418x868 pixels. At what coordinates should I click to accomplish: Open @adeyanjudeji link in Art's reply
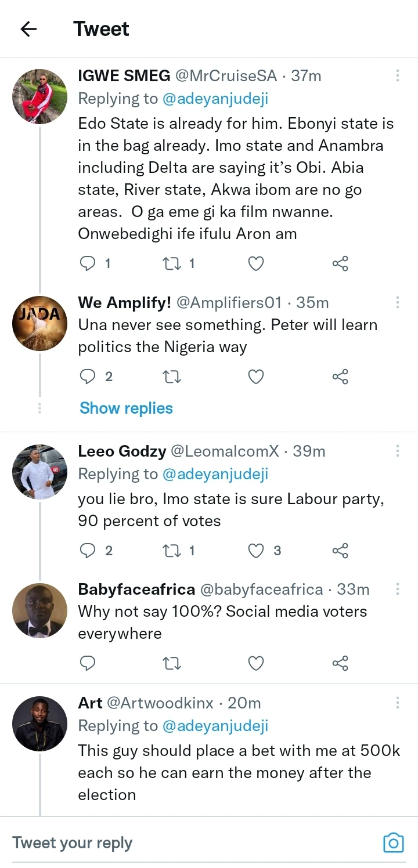click(215, 726)
